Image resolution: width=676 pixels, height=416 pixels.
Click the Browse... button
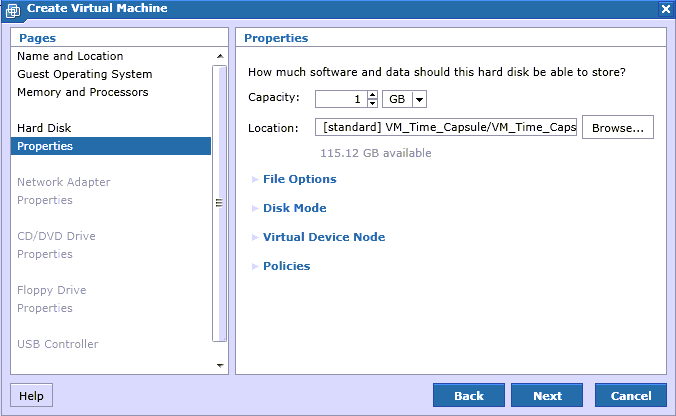pyautogui.click(x=618, y=127)
